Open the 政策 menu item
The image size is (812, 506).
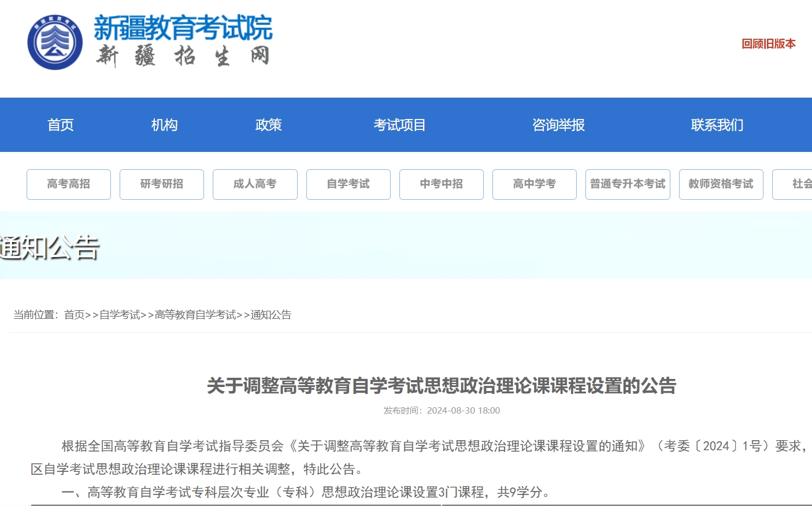point(268,125)
